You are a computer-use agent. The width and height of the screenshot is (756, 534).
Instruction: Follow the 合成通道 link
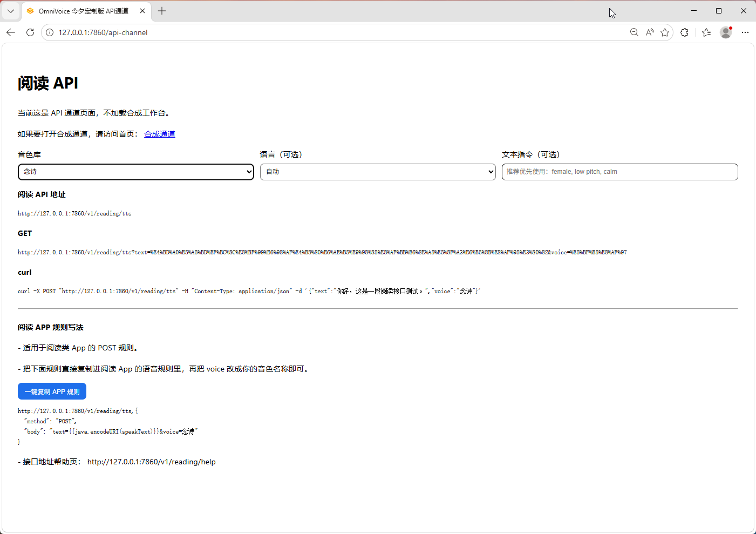click(x=160, y=134)
